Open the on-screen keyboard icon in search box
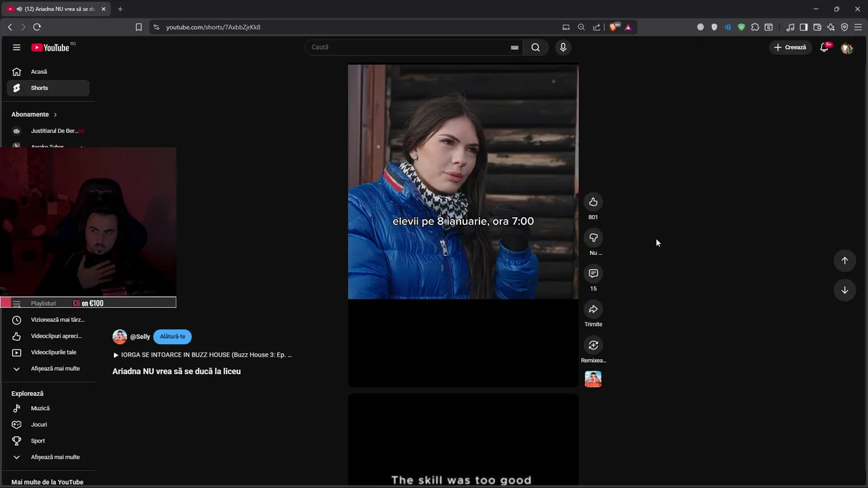This screenshot has width=868, height=488. click(x=515, y=47)
